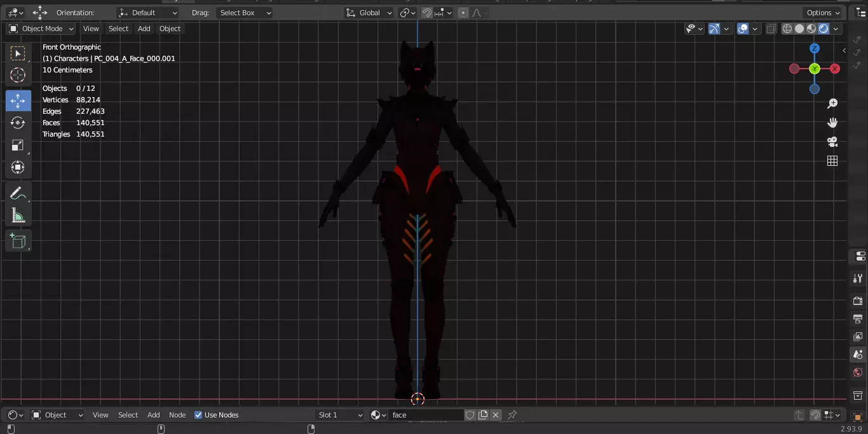
Task: Click the zoom magnifier icon in viewport
Action: coord(832,104)
